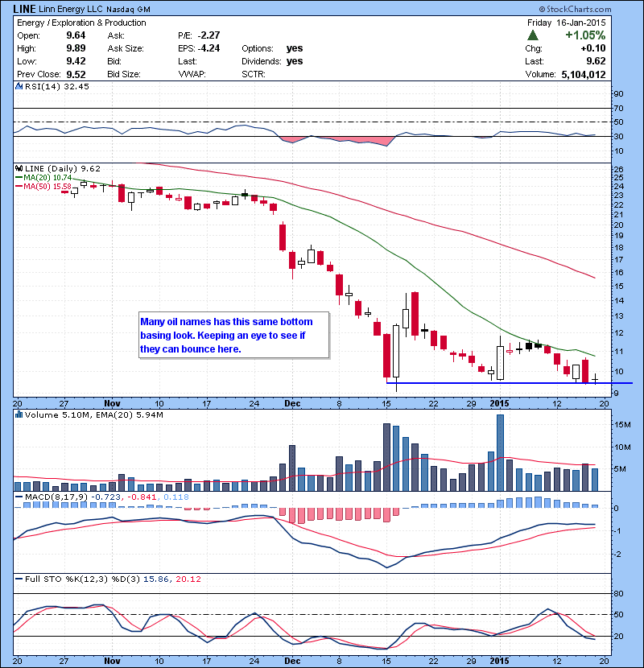Click the MACD(8,17,9) legend label
Screen dimensions: 644x668
(x=56, y=497)
